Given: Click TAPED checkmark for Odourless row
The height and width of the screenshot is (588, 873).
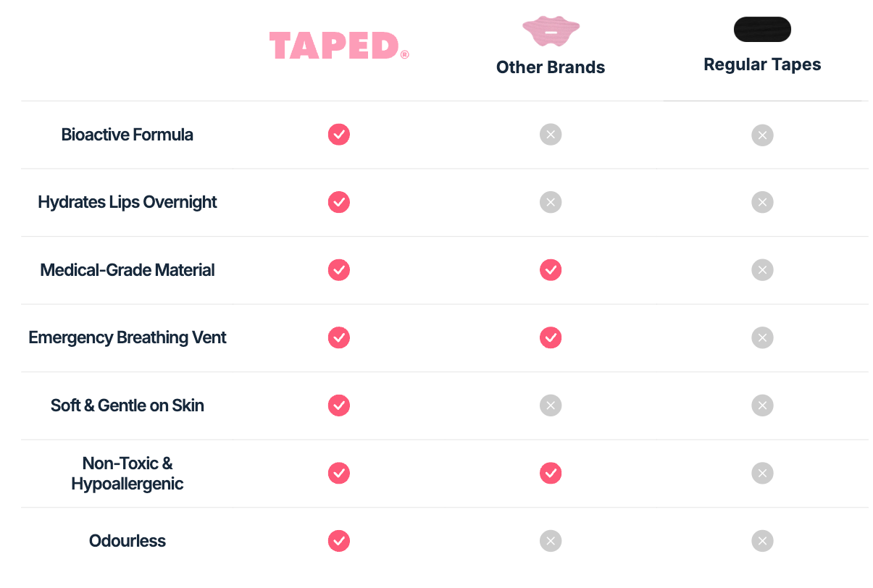Looking at the screenshot, I should [x=339, y=541].
